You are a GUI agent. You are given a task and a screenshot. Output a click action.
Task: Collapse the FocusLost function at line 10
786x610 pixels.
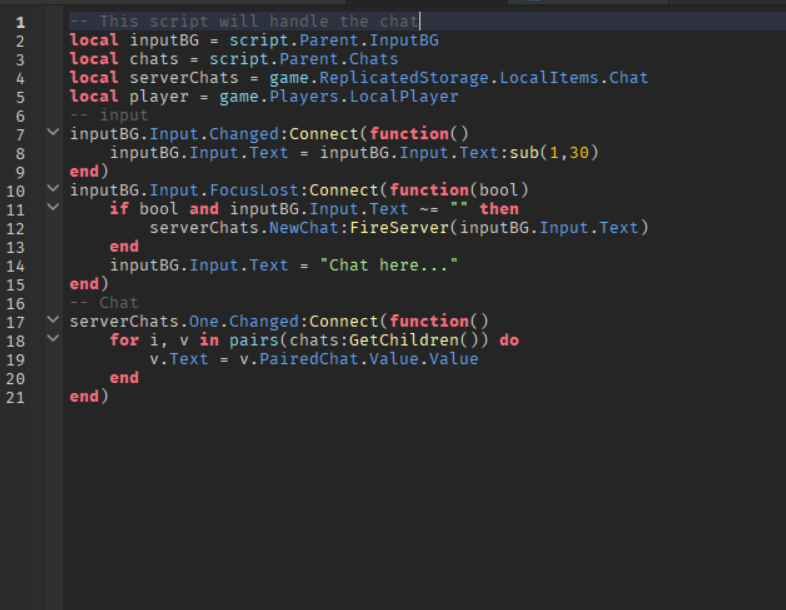(53, 188)
